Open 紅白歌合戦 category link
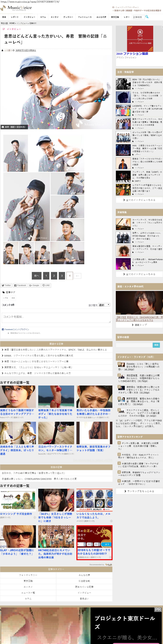This screenshot has width=163, height=644. coord(84,581)
